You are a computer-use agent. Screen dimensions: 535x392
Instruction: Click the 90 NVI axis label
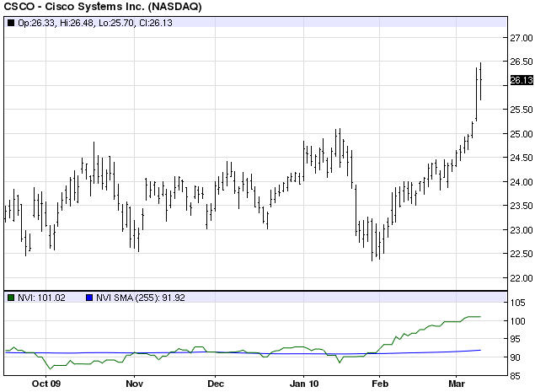[517, 357]
